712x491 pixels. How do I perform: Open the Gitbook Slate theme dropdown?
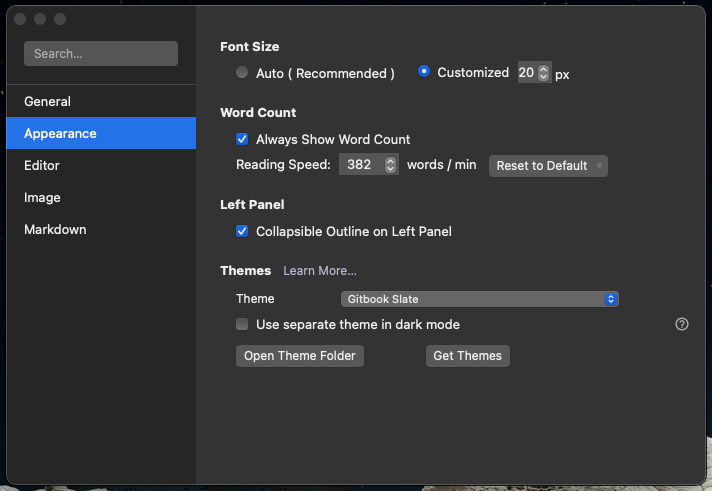pyautogui.click(x=479, y=299)
